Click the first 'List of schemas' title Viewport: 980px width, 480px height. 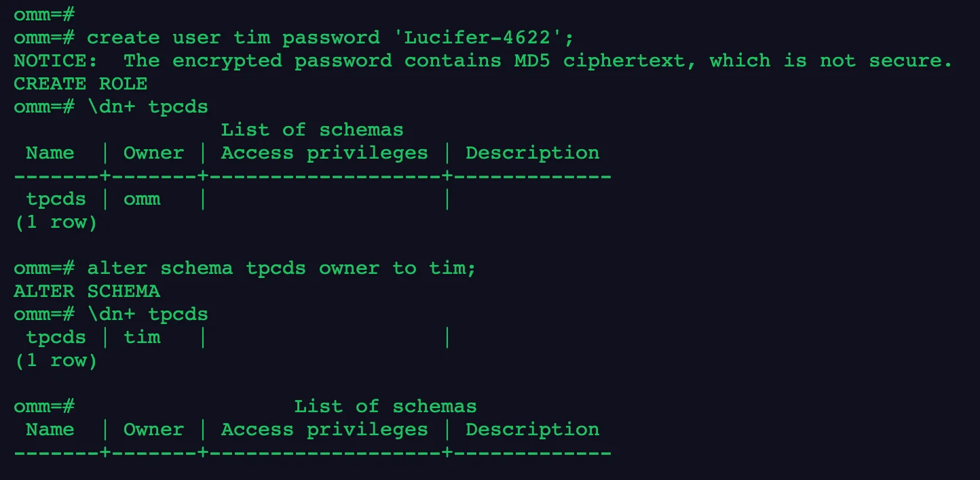click(312, 129)
